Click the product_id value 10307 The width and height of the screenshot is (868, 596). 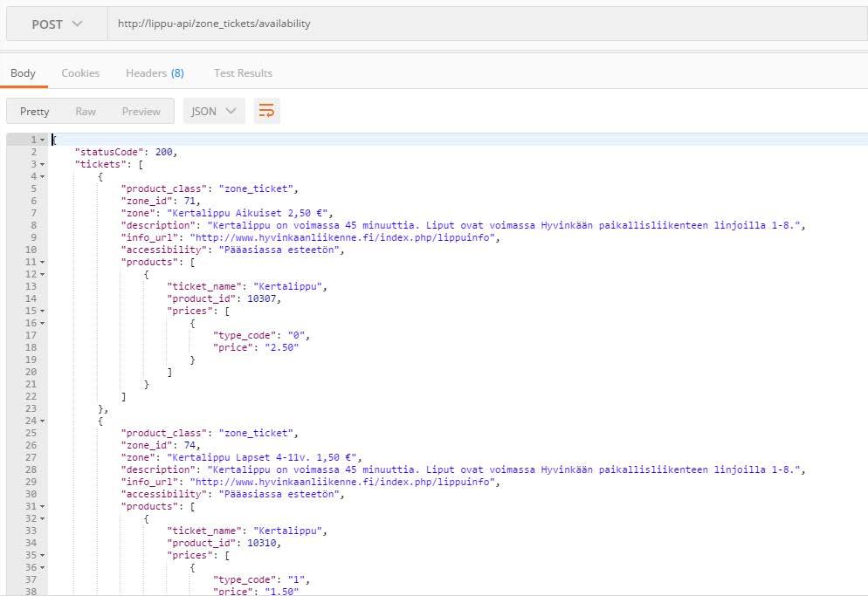click(261, 298)
